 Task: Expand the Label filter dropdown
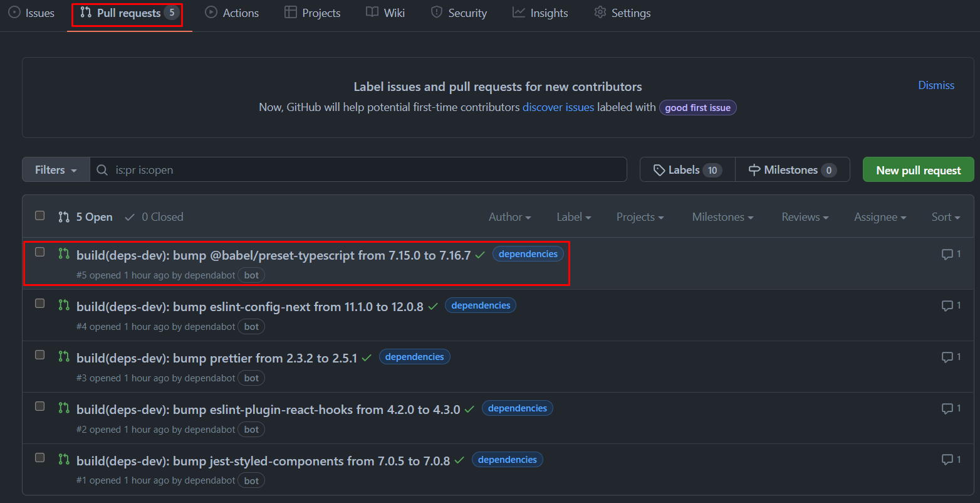(573, 217)
